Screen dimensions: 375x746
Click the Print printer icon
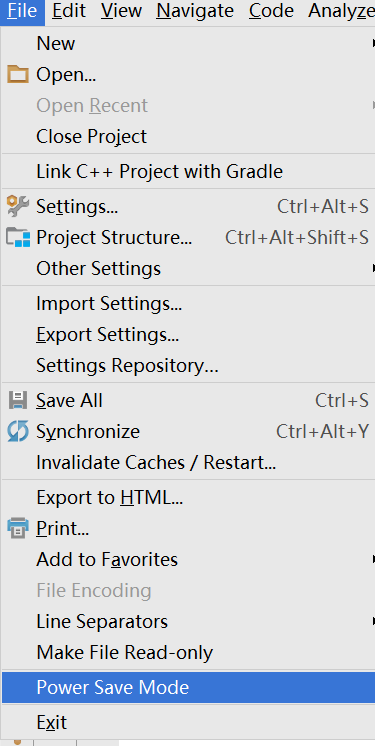[18, 529]
